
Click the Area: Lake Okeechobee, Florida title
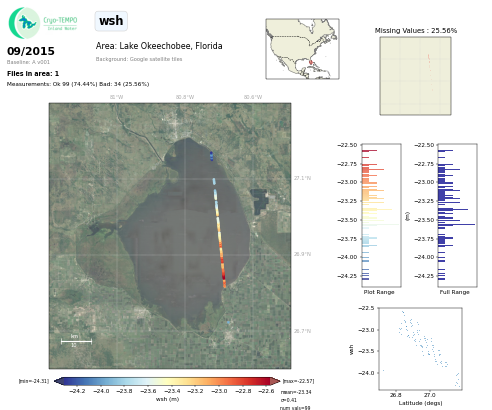[159, 46]
